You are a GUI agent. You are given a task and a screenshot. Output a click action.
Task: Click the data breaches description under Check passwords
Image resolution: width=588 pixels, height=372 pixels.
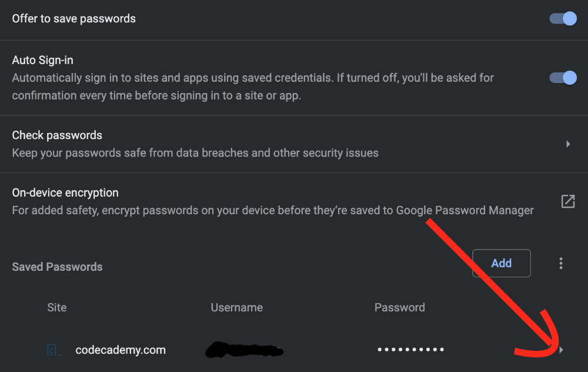click(195, 153)
